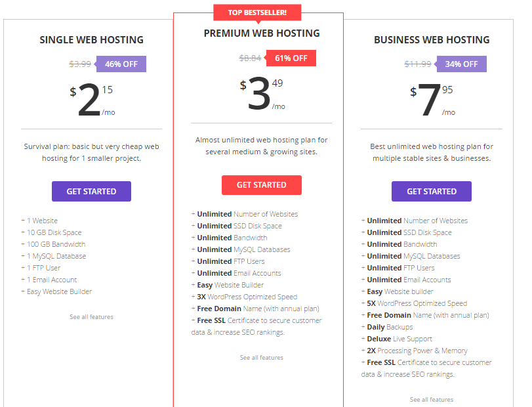This screenshot has height=407, width=532.
Task: Click the $2.15 per month price
Action: (92, 100)
